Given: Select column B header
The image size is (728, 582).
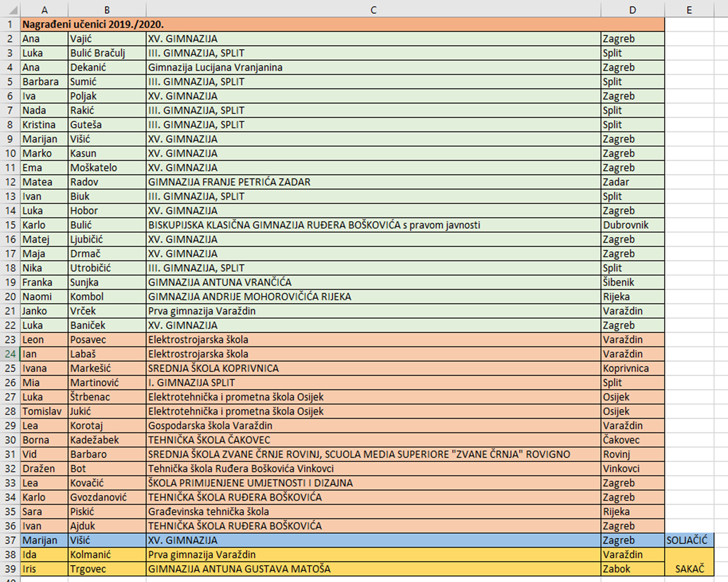Looking at the screenshot, I should pyautogui.click(x=107, y=10).
